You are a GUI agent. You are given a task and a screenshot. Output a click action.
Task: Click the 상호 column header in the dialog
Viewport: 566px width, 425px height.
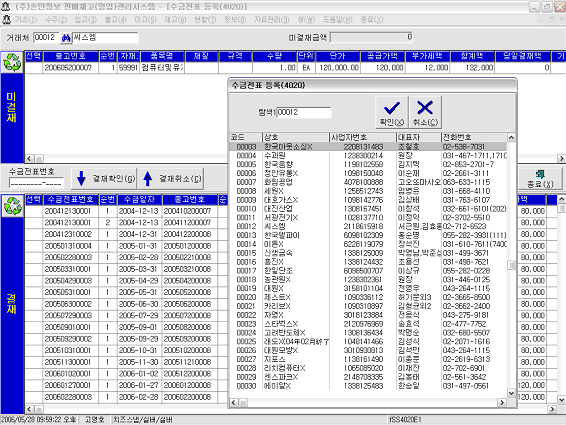[x=296, y=137]
